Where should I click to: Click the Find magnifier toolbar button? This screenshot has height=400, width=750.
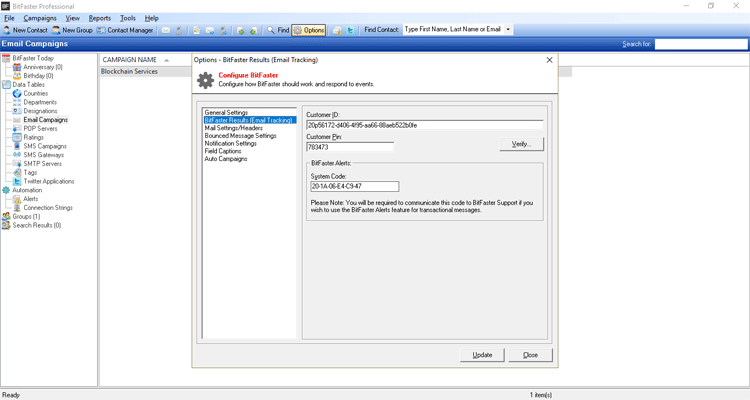coord(278,30)
